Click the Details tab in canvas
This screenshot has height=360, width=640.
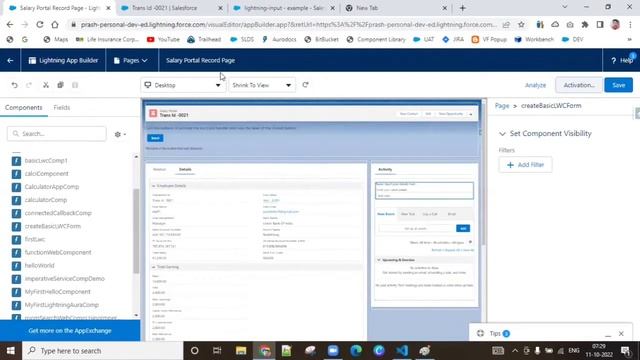(185, 169)
